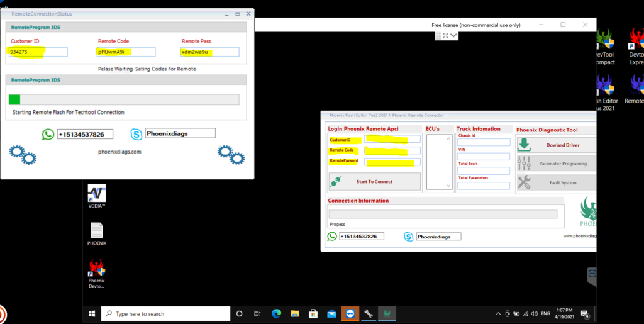The width and height of the screenshot is (644, 324).
Task: Open the Windows Start menu
Action: (92, 314)
